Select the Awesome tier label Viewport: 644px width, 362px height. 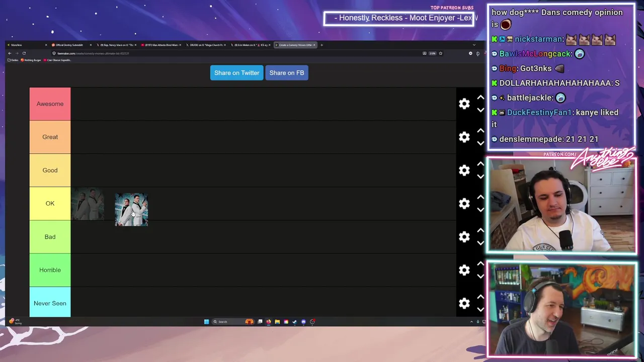50,104
